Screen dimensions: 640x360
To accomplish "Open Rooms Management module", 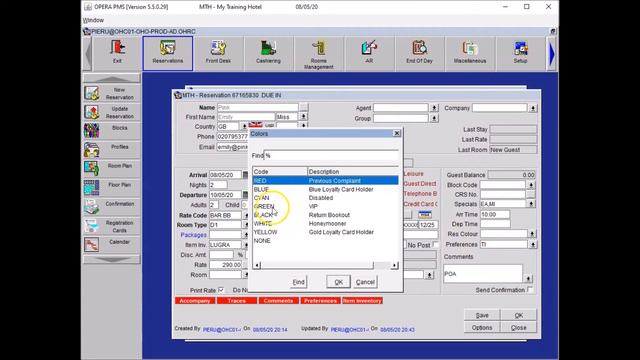I will pos(318,53).
